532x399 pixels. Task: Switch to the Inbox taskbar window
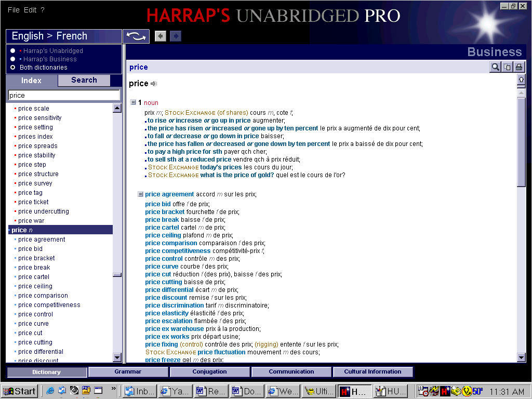tap(140, 391)
